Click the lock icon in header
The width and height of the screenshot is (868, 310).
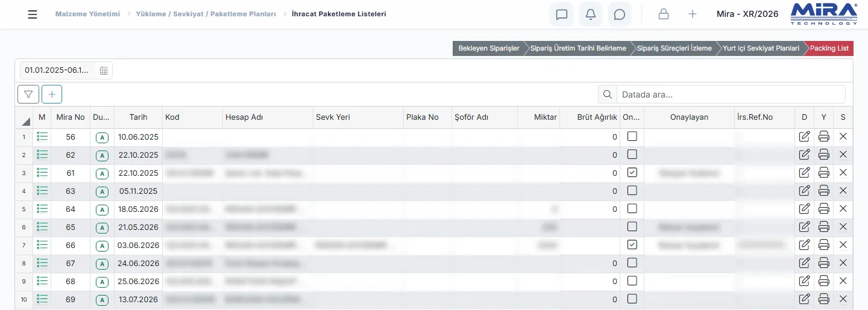664,14
